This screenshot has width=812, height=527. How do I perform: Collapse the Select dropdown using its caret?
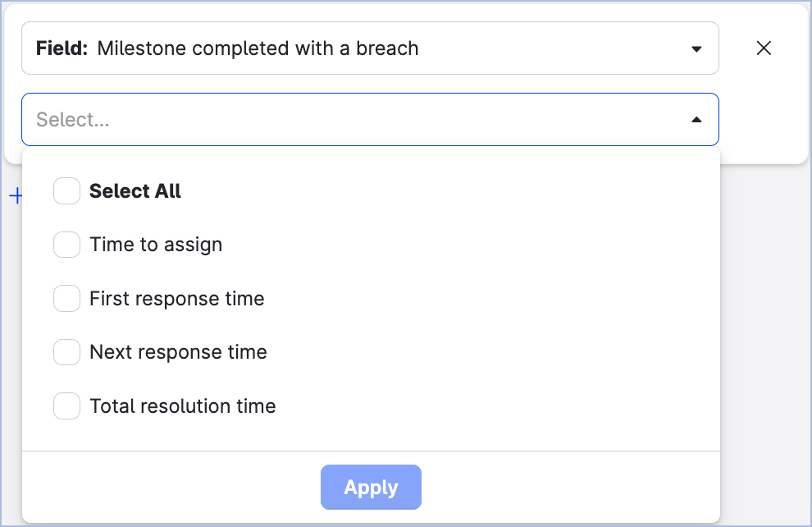(696, 120)
